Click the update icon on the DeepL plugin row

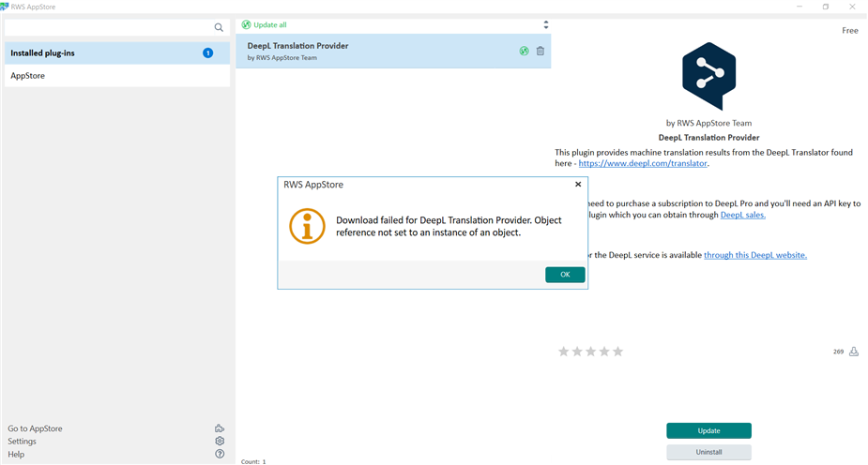pyautogui.click(x=524, y=52)
